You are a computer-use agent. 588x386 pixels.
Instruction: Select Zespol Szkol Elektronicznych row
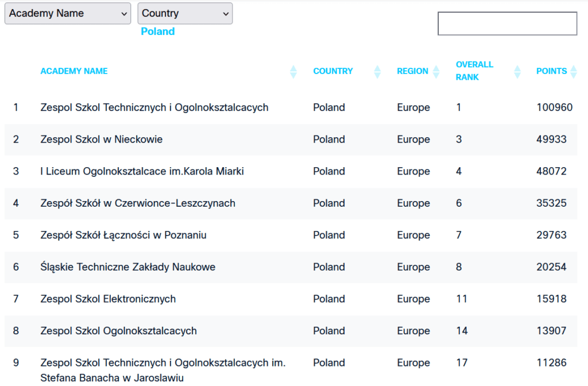coord(108,299)
